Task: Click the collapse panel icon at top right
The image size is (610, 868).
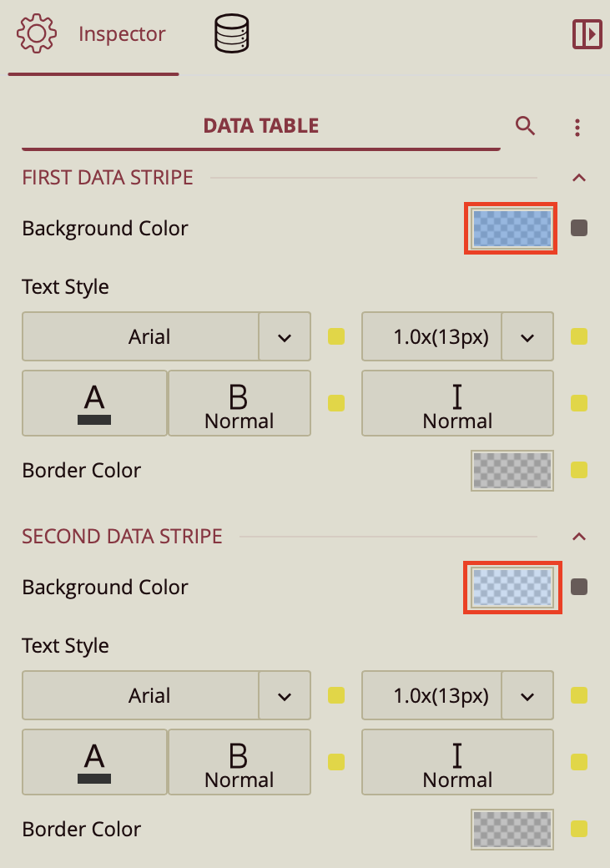Action: click(x=587, y=34)
